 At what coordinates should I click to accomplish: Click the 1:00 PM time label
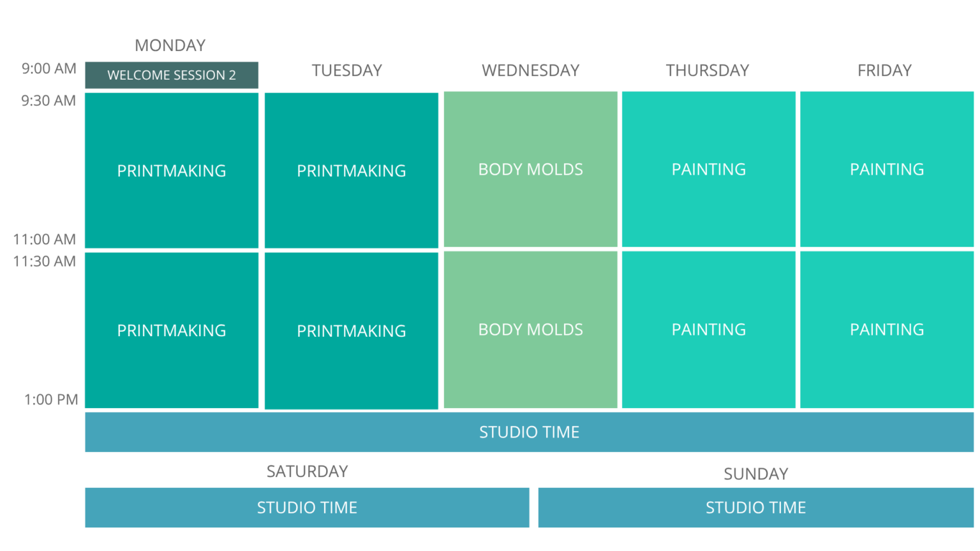tap(51, 400)
